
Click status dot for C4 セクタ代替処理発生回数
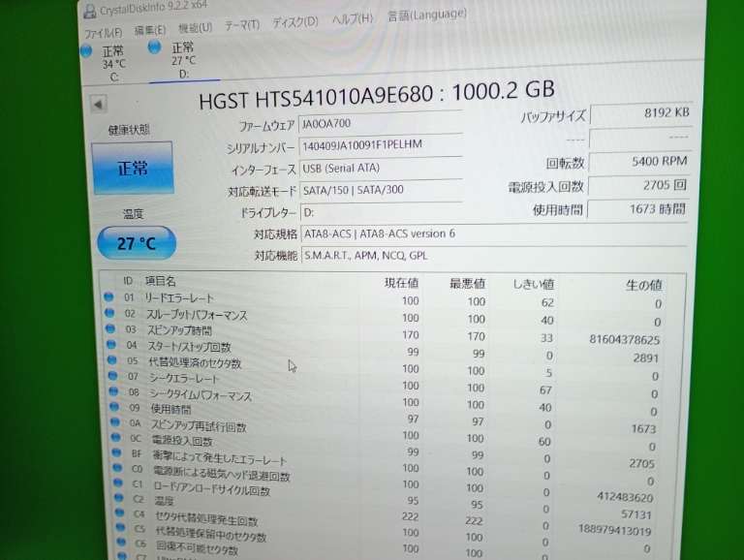(x=120, y=513)
